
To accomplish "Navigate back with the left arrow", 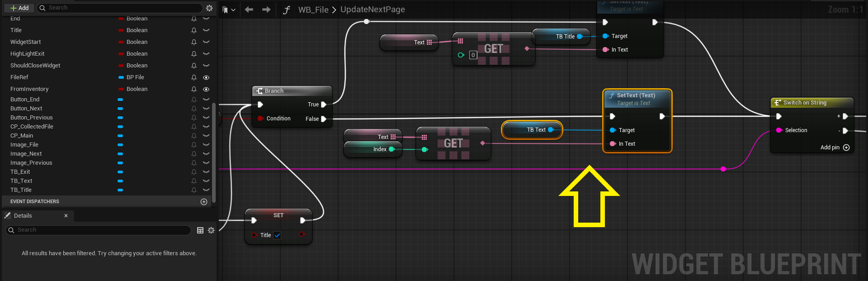I will click(249, 10).
